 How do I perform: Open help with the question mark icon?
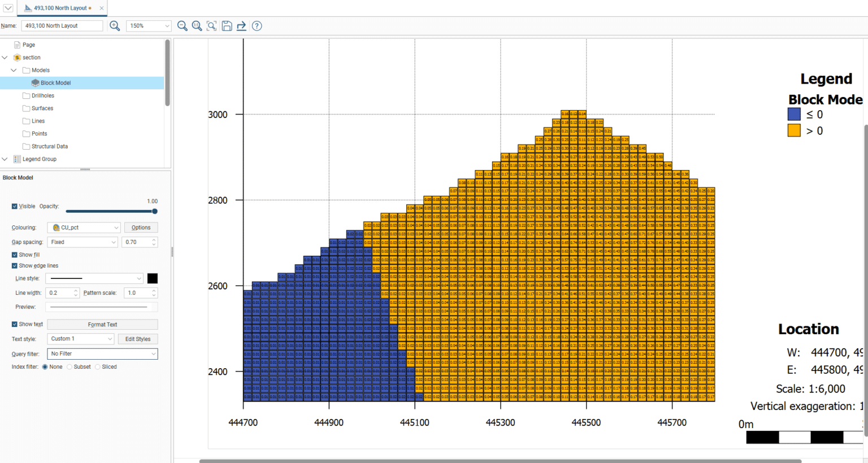coord(257,26)
